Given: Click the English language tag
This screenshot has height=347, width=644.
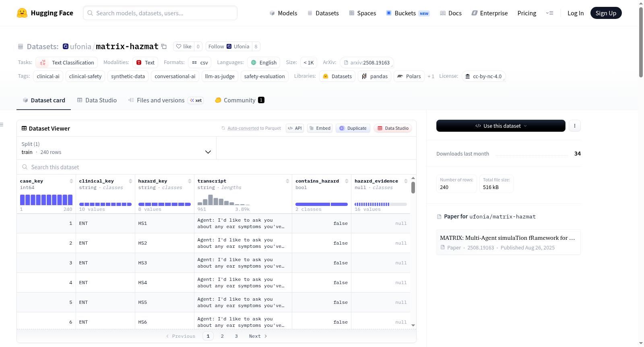Looking at the screenshot, I should point(264,62).
